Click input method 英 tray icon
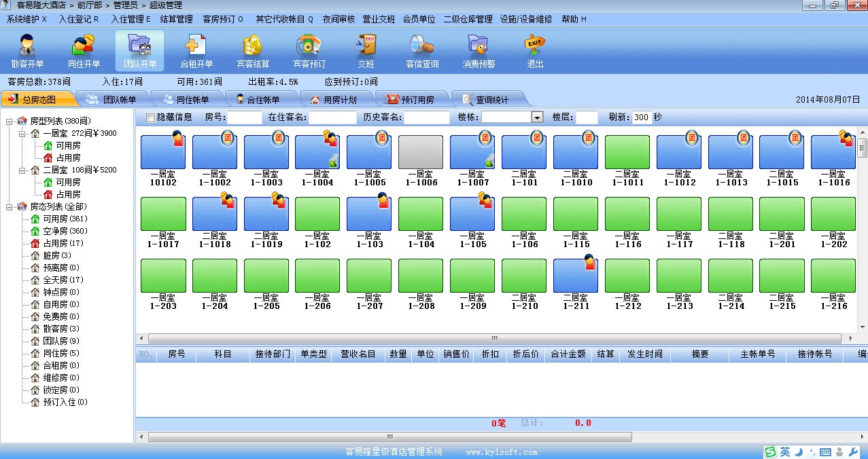Viewport: 868px width, 459px height. tap(785, 452)
